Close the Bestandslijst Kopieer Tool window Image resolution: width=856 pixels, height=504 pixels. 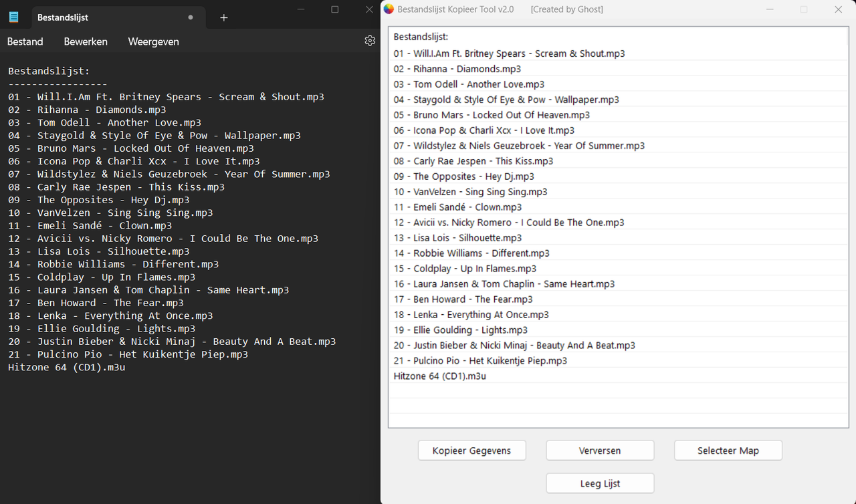pyautogui.click(x=838, y=9)
